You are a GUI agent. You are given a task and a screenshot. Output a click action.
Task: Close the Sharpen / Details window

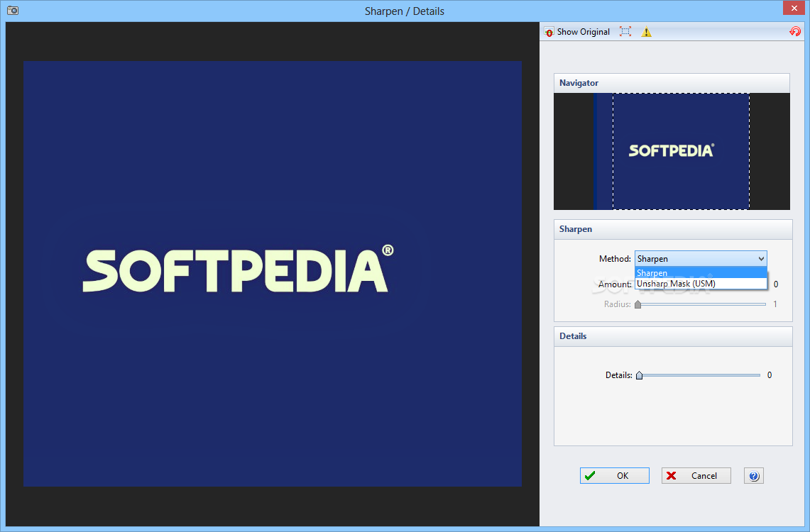[794, 8]
